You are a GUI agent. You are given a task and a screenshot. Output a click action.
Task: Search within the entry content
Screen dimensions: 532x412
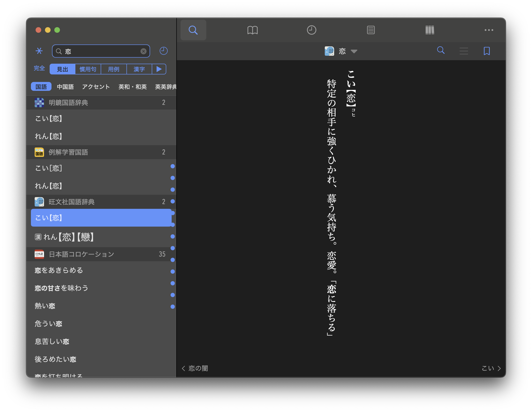(x=441, y=50)
